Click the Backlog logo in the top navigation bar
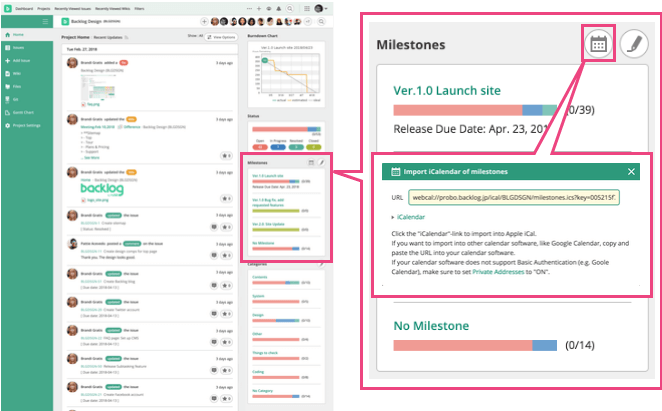 (8, 8)
